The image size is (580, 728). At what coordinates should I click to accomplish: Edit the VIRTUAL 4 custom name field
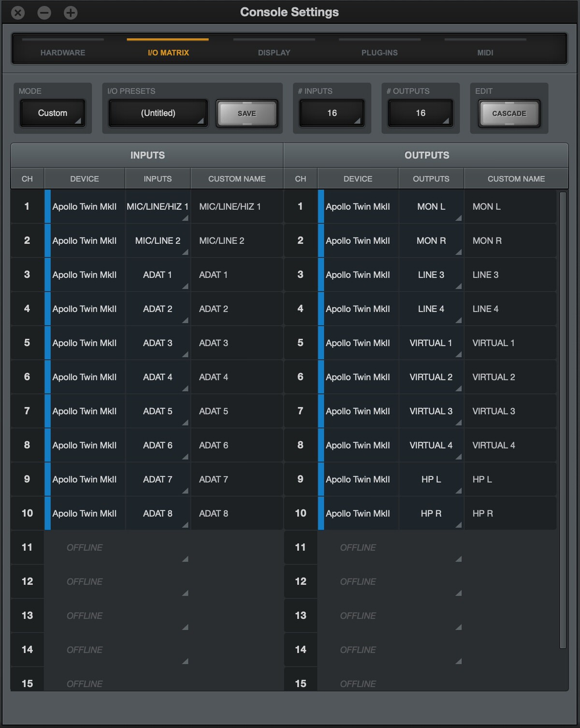tap(510, 445)
